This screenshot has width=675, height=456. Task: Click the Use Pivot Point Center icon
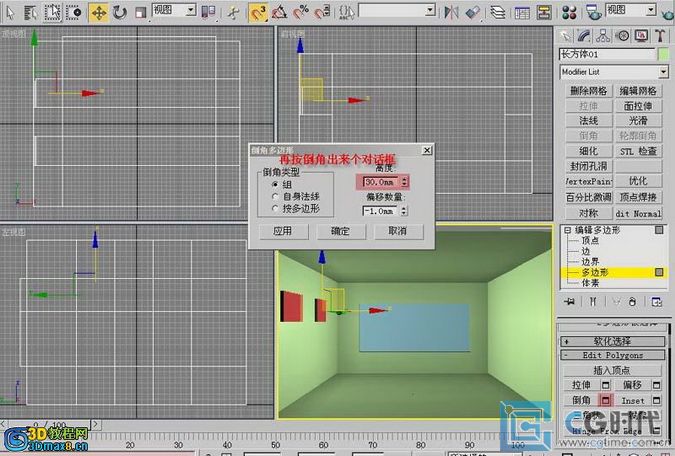(208, 12)
